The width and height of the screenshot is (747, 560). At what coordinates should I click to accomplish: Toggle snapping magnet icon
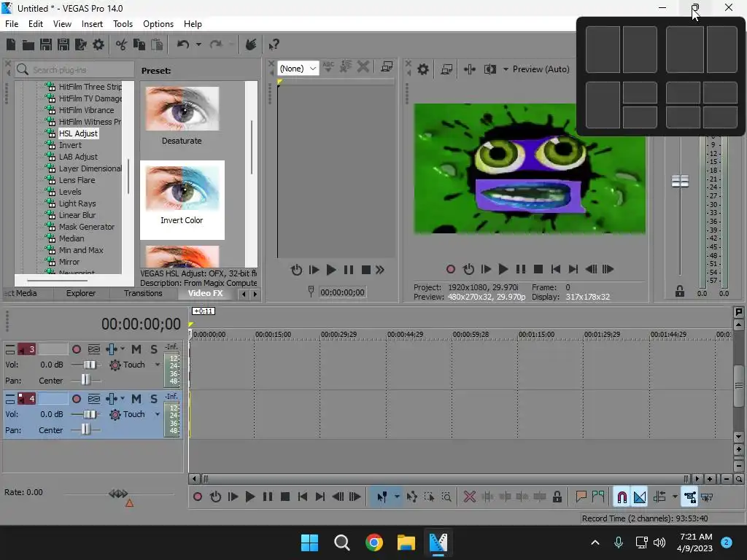(622, 497)
